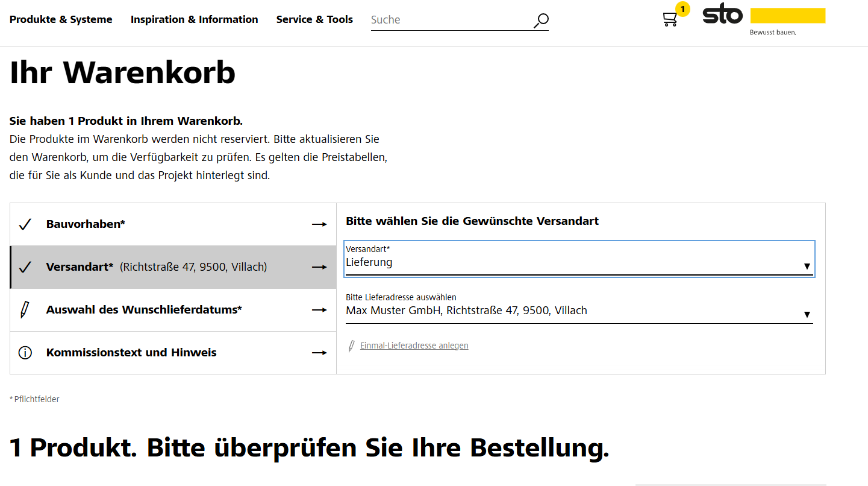Viewport: 868px width, 486px height.
Task: Click 'Bitte Lieferadresse auswählen' label
Action: [401, 297]
